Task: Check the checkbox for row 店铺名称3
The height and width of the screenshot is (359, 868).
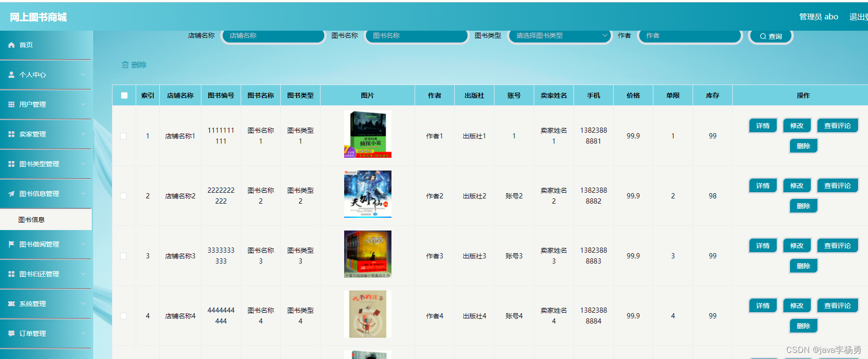Action: (x=123, y=256)
